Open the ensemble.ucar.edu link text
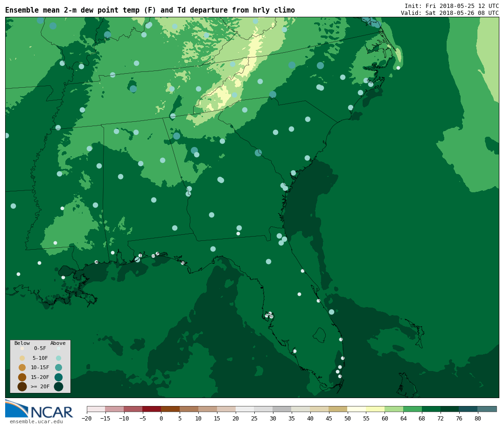This screenshot has width=504, height=427. [x=36, y=421]
